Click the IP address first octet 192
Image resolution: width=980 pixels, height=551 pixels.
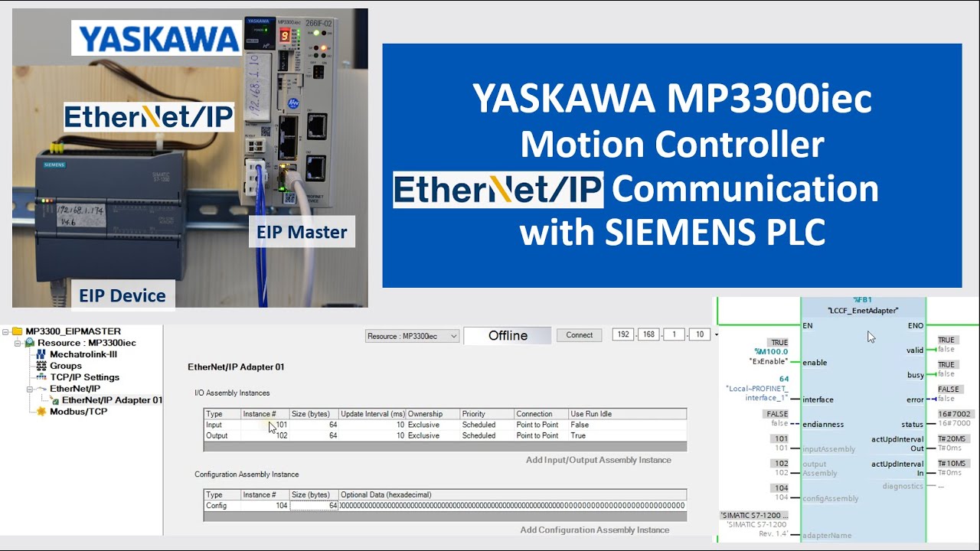[622, 335]
